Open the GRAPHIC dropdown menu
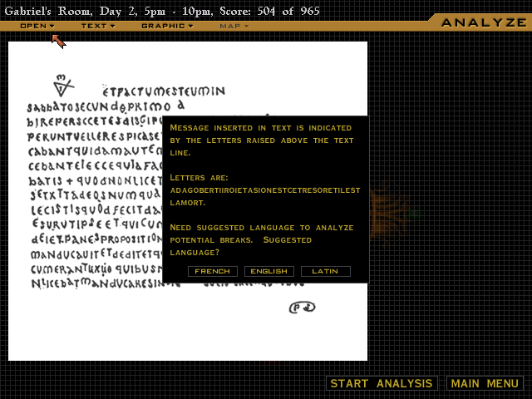Image resolution: width=532 pixels, height=399 pixels. click(x=167, y=26)
